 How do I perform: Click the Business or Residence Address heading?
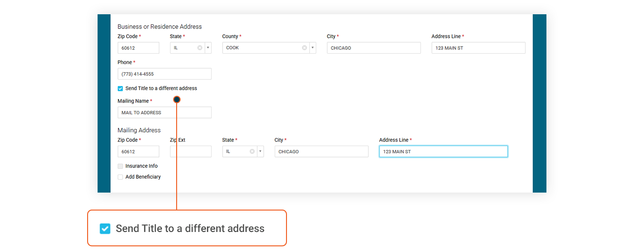click(160, 27)
